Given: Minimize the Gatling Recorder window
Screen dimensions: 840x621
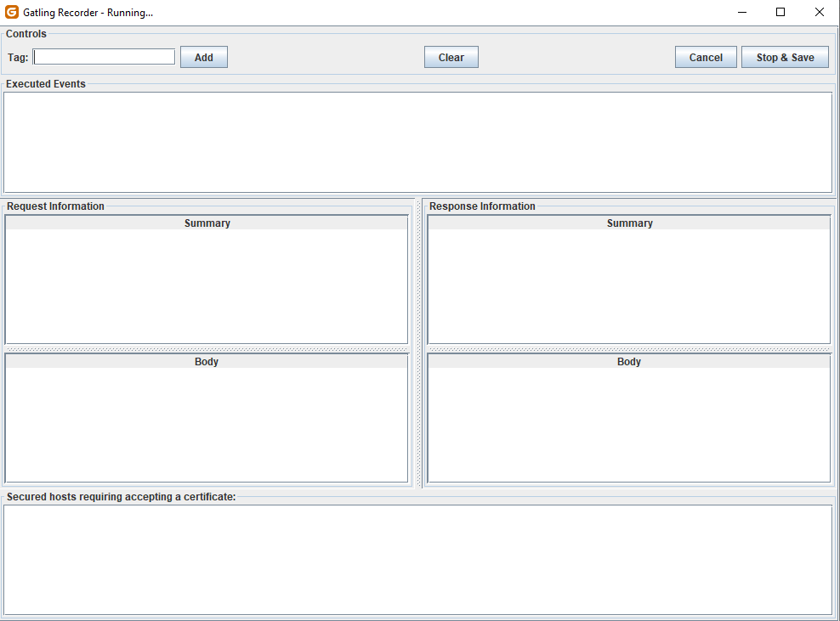Looking at the screenshot, I should pos(742,12).
